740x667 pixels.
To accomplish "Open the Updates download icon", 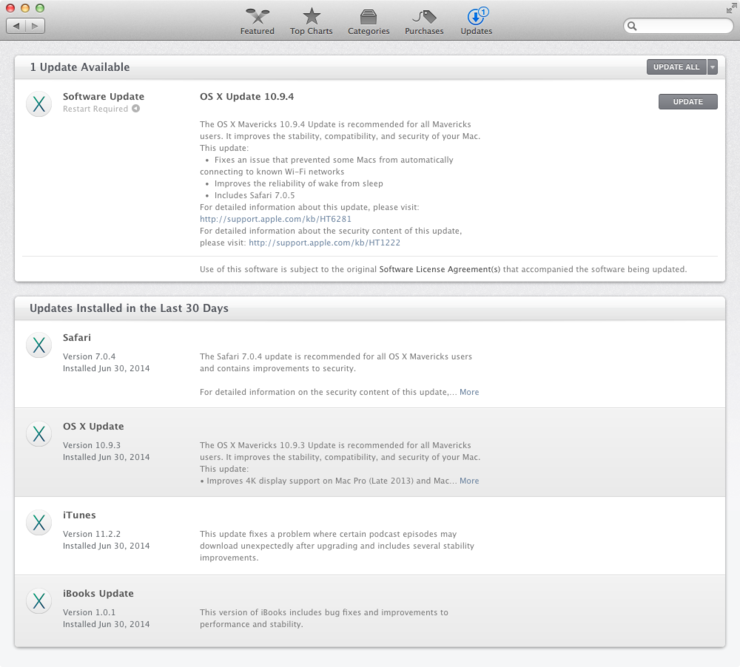I will pos(476,17).
